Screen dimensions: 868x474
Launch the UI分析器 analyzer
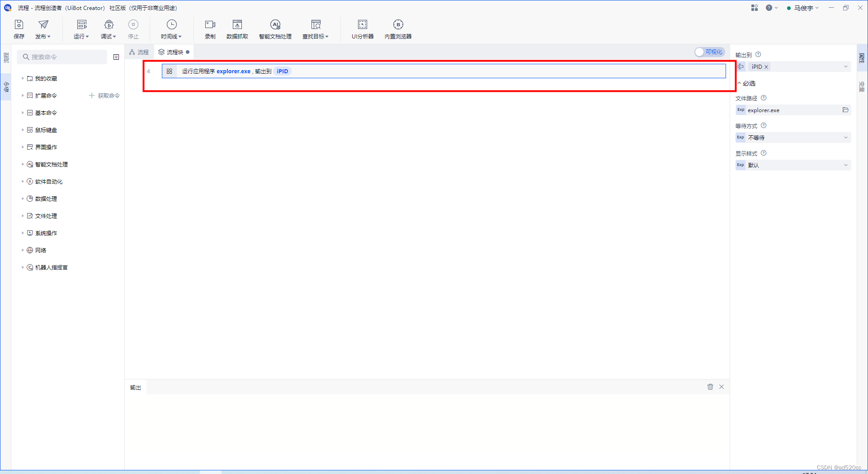coord(363,28)
